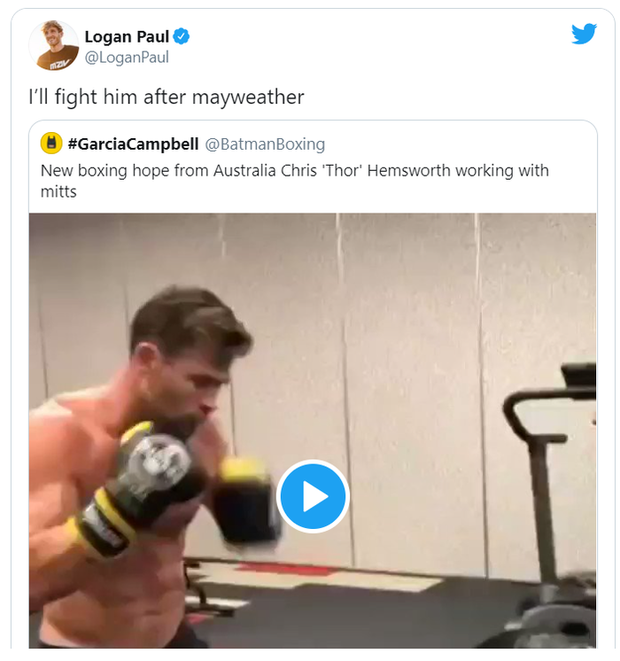Click the blue verified badge
Viewport: 620px width, 661px height.
point(182,37)
